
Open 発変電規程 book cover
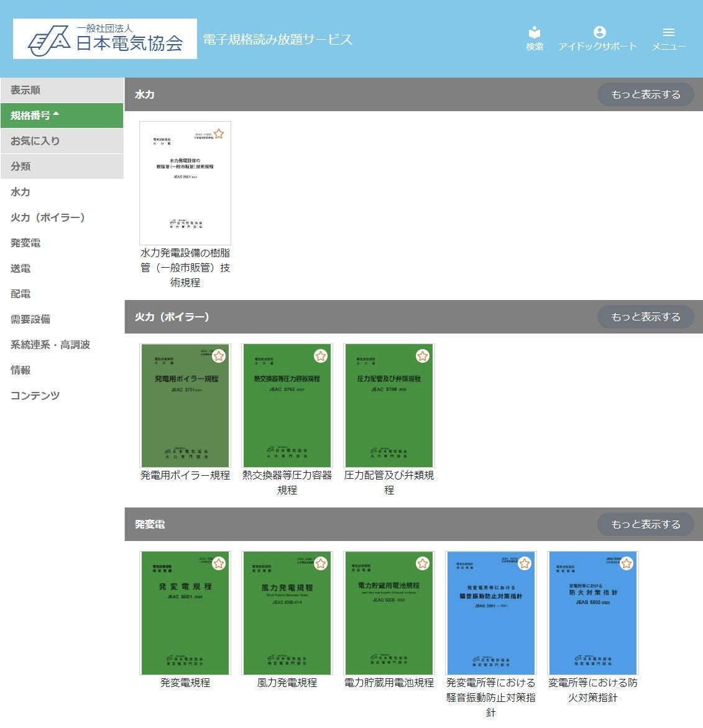click(x=185, y=613)
